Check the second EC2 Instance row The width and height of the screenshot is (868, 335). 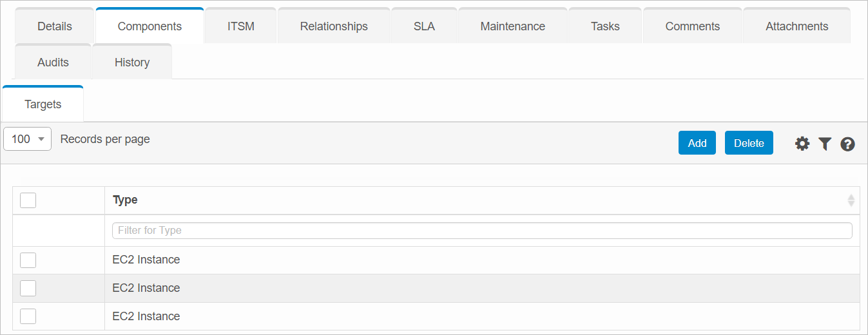click(28, 289)
